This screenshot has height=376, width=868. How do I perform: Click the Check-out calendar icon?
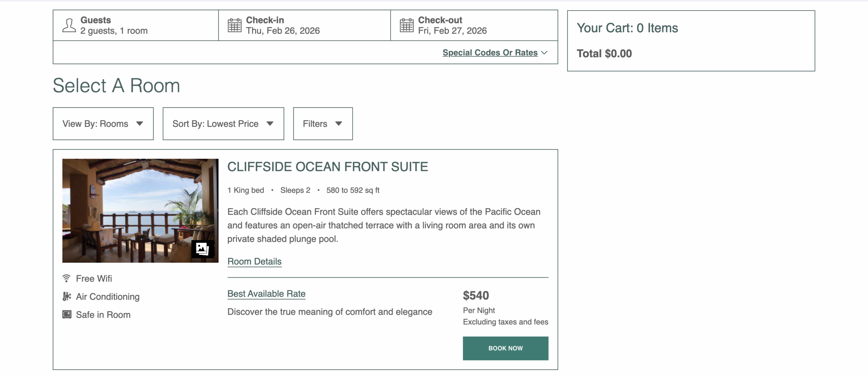[x=407, y=25]
